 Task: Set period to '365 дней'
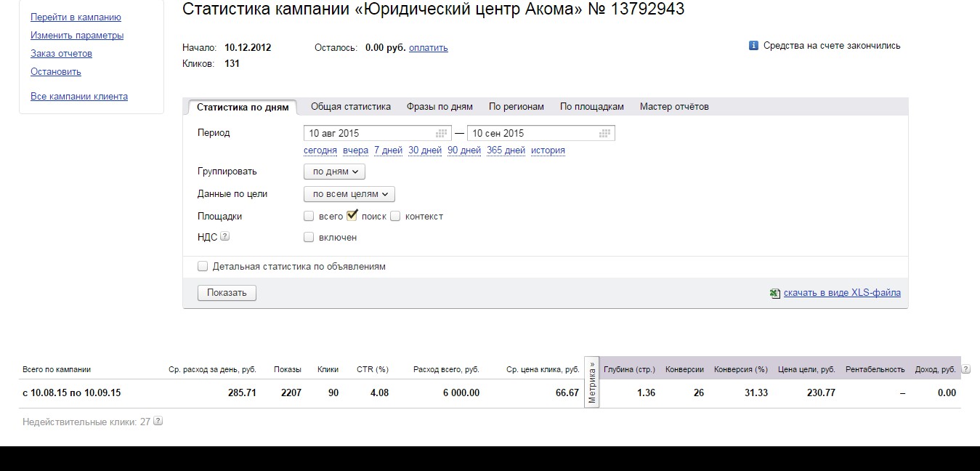(x=506, y=150)
